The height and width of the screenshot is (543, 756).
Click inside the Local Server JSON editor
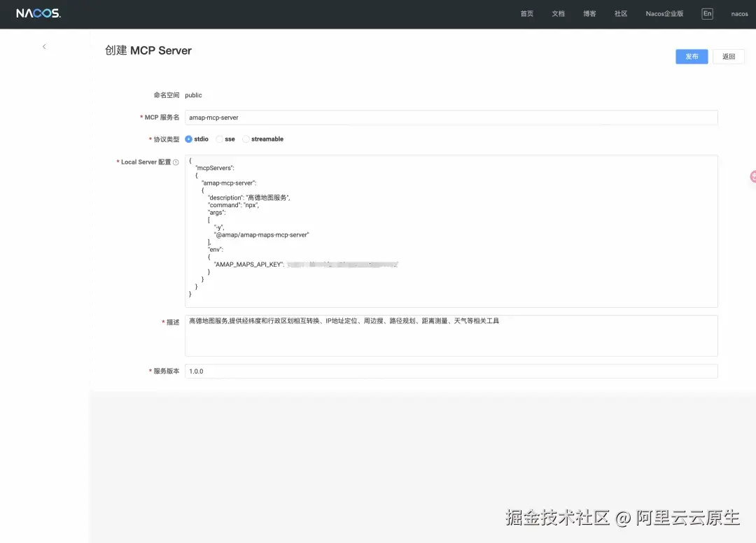coord(451,232)
